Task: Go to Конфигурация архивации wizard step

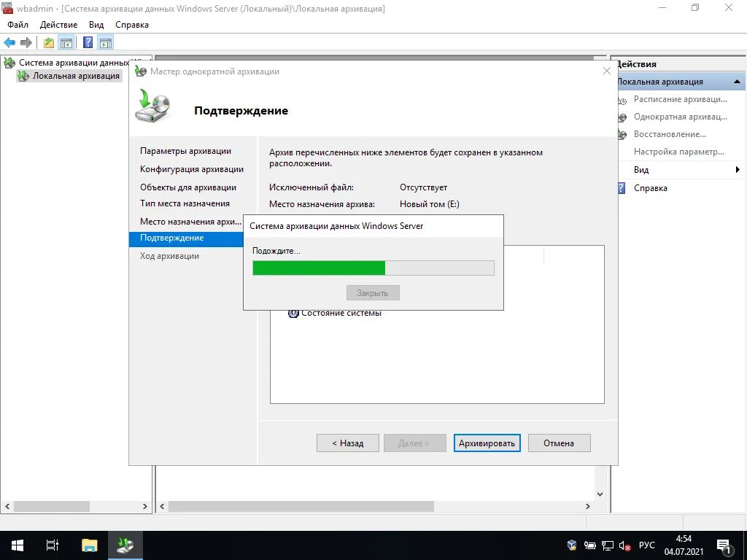Action: pos(192,169)
